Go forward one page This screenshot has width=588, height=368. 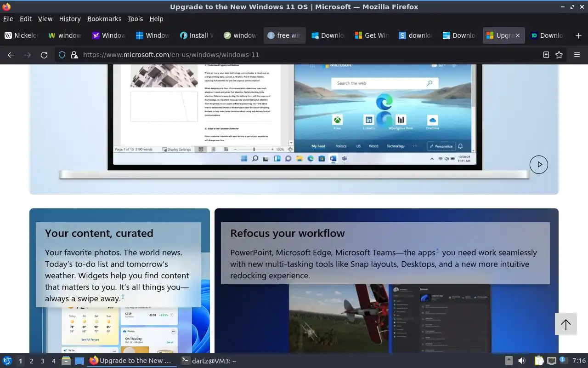click(28, 55)
